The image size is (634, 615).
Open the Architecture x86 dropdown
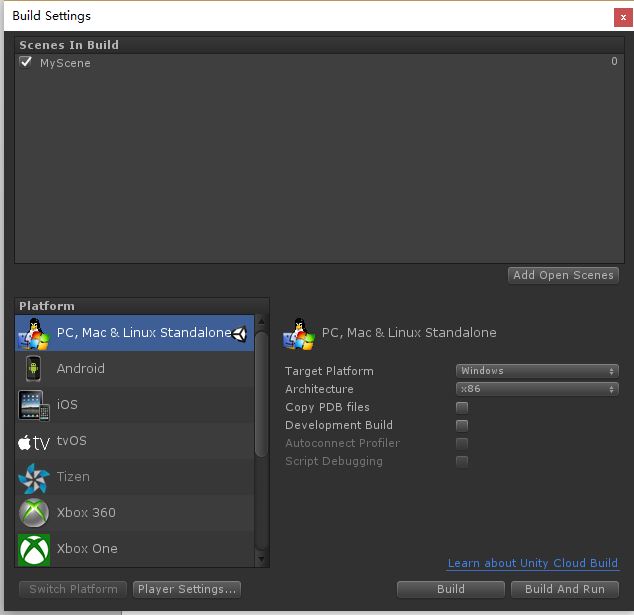click(x=537, y=389)
